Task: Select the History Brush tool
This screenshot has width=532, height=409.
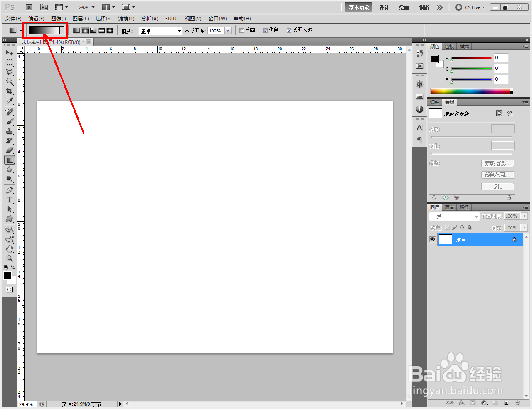Action: click(x=10, y=140)
